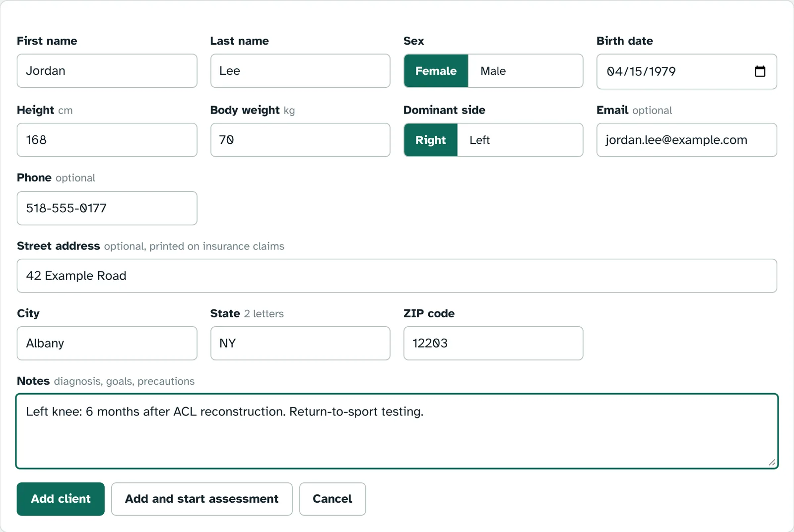The image size is (794, 532).
Task: Focus the State field containing NY
Action: coord(300,343)
